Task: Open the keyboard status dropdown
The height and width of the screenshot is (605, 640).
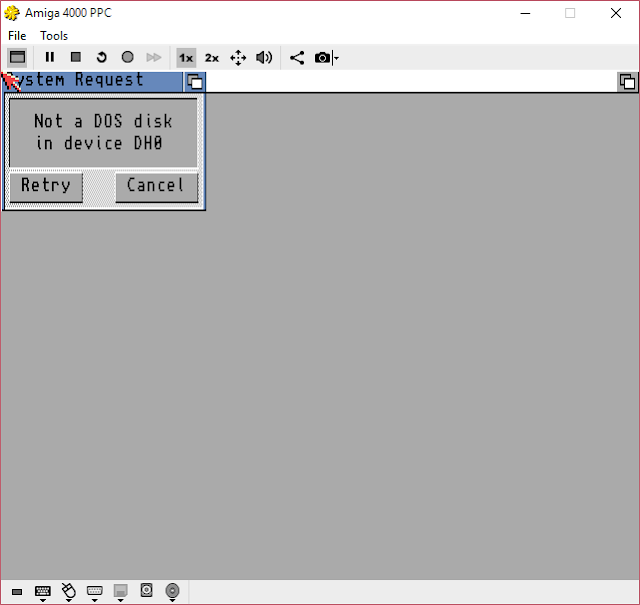Action: (42, 593)
